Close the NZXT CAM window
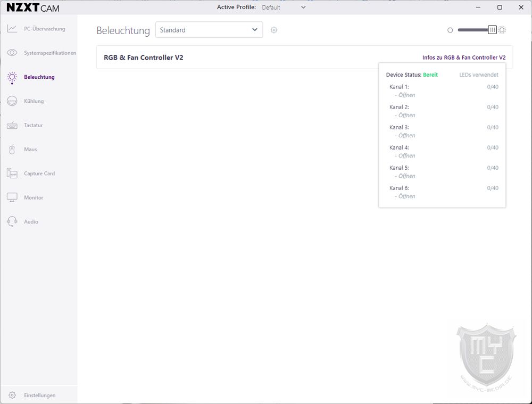Screen dimensions: 532x404 [521, 7]
